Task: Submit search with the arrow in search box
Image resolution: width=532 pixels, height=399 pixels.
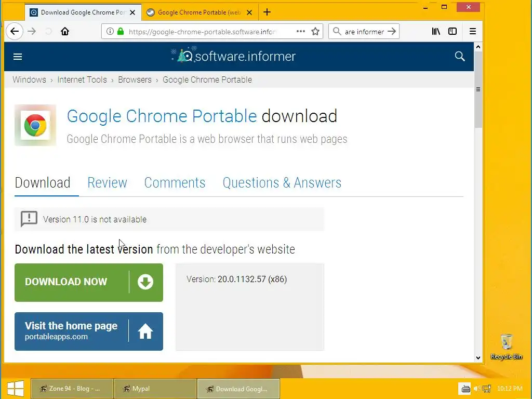Action: point(392,32)
